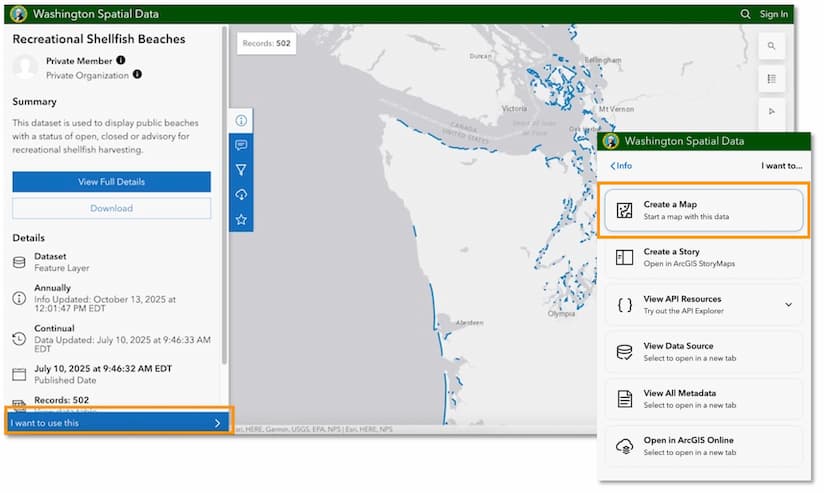The width and height of the screenshot is (824, 493).
Task: Click the cloud download icon in sidebar
Action: [241, 194]
